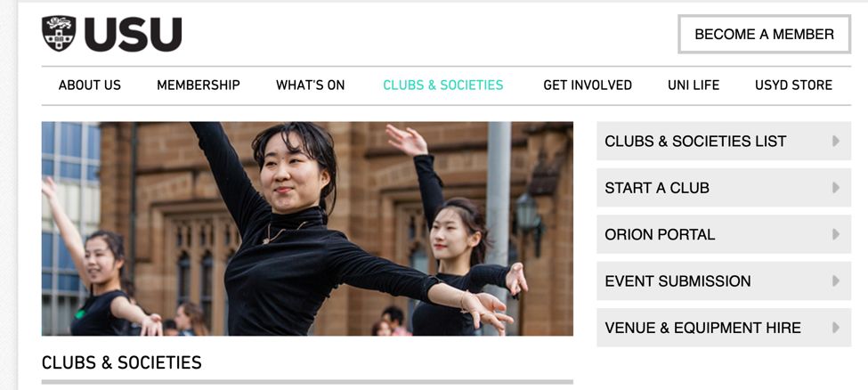Click arrow icon beside Clubs & Societies List
This screenshot has height=390, width=868.
pos(835,142)
